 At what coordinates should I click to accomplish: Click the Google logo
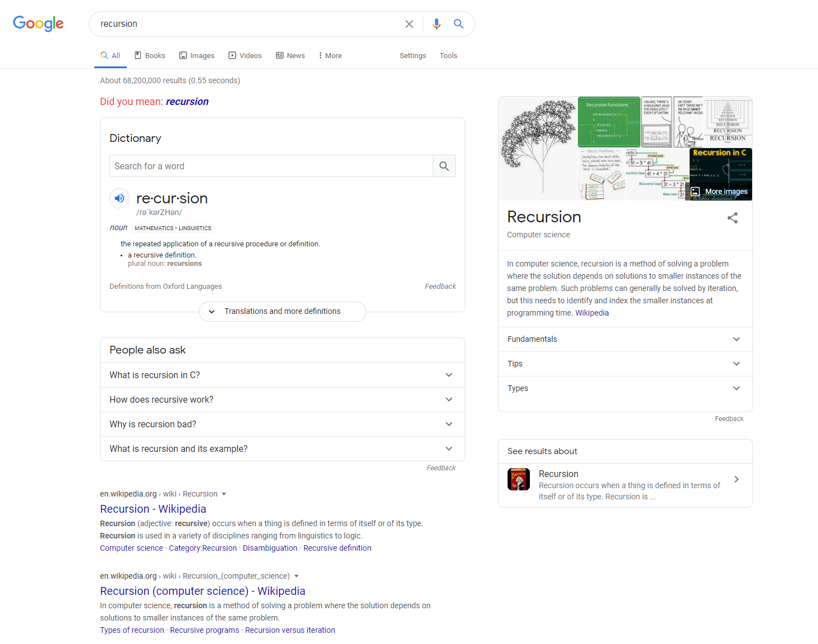pyautogui.click(x=37, y=23)
